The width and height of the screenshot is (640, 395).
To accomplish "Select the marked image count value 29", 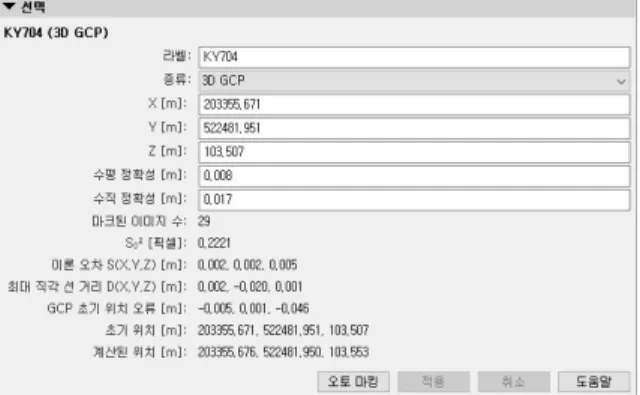I will click(x=204, y=221).
